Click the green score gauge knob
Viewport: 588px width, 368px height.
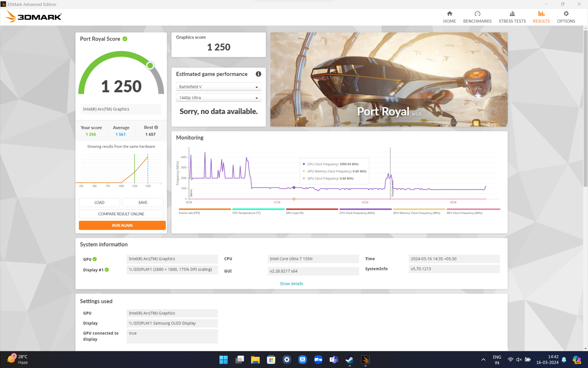tap(150, 65)
